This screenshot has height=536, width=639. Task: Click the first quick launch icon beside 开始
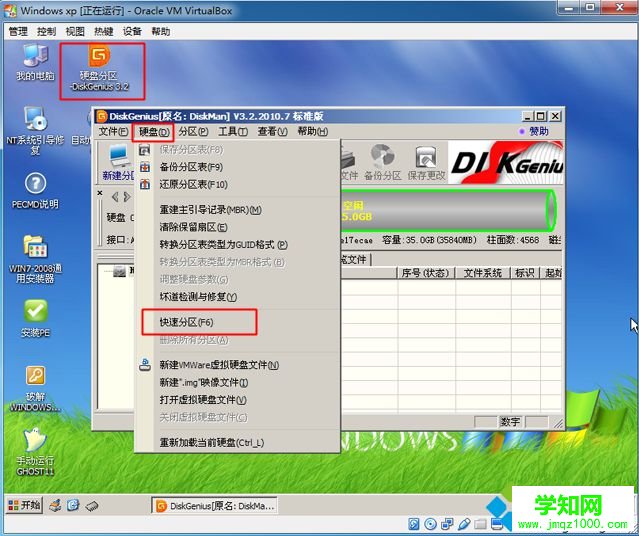[55, 506]
